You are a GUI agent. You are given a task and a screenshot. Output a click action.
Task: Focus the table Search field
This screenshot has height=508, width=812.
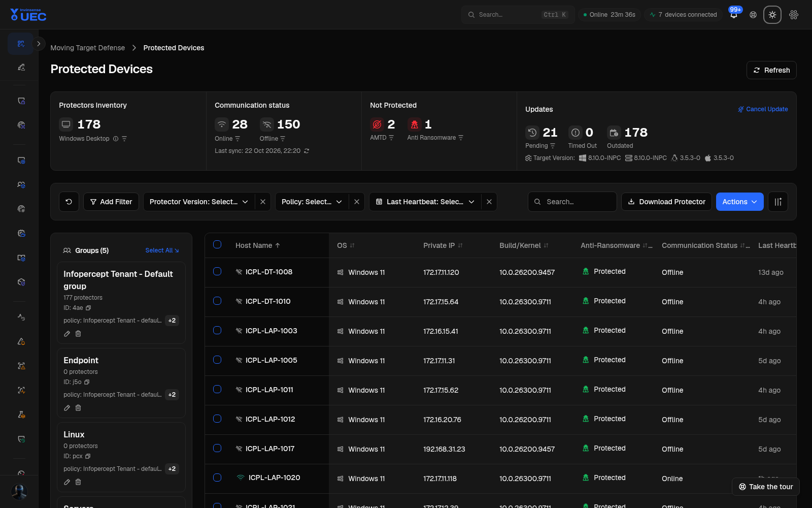tap(572, 202)
